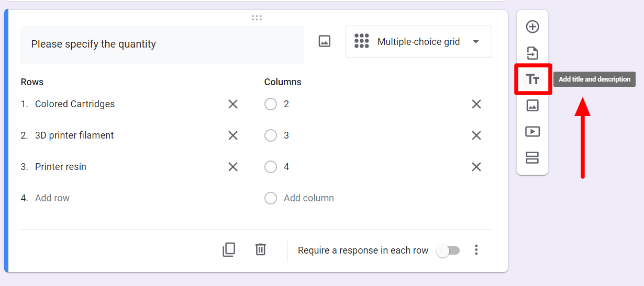Open the three-dot more options menu
Screen dimensions: 644x286
point(476,250)
